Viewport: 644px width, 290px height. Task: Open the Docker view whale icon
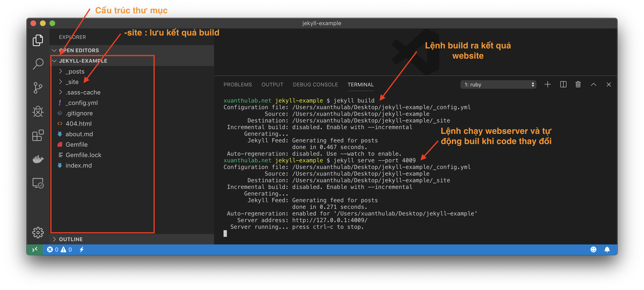(x=38, y=159)
